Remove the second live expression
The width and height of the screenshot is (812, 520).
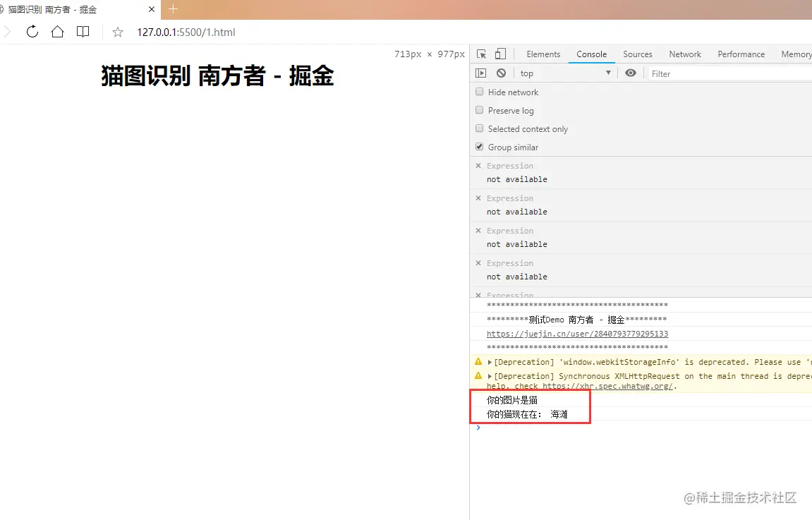[478, 198]
